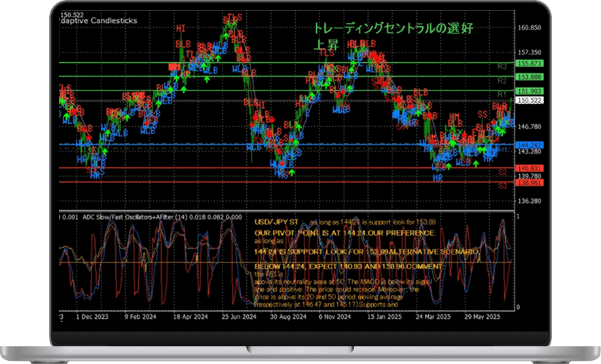
Task: Select the green 153.888 R2 price tag
Action: 529,77
